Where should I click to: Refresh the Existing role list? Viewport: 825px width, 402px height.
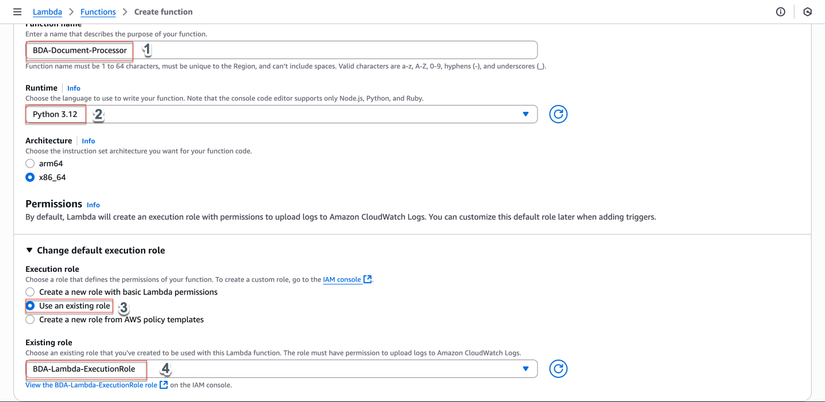pyautogui.click(x=558, y=369)
